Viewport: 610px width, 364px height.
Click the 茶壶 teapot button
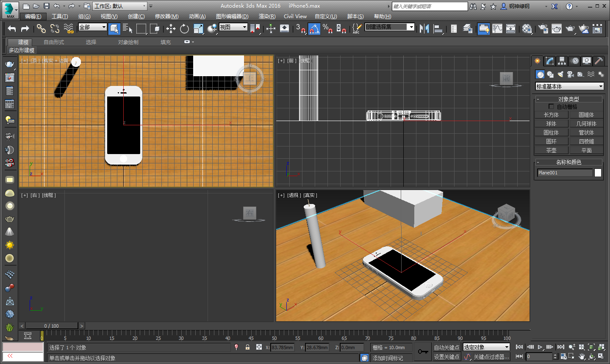point(551,150)
